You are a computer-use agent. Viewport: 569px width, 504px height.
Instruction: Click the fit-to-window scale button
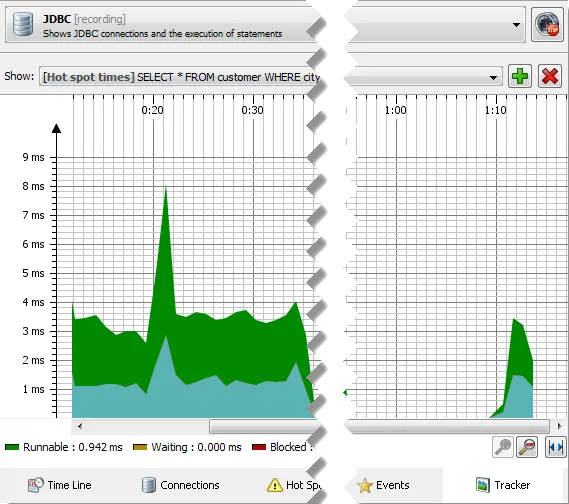(556, 447)
